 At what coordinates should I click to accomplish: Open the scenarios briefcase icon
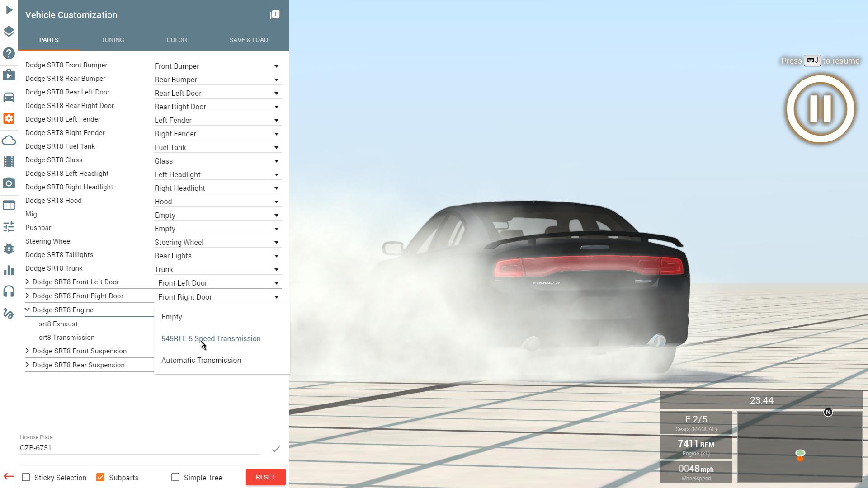point(9,75)
